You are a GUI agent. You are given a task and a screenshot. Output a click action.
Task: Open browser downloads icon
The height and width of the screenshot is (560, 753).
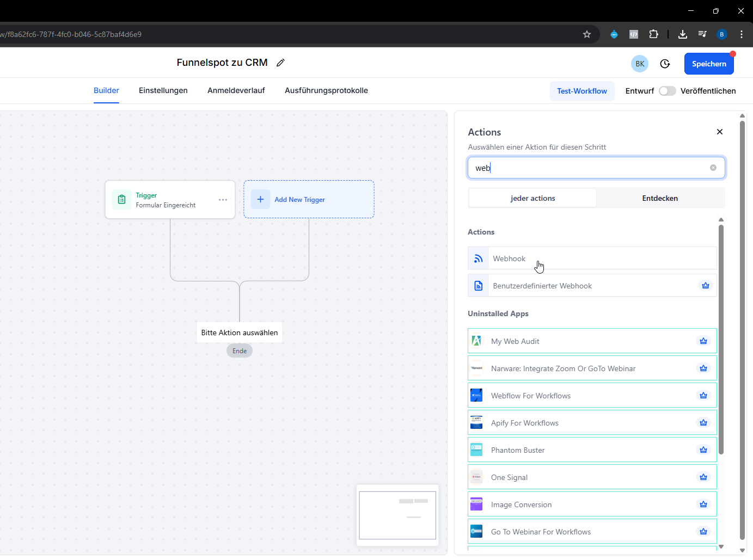(683, 34)
